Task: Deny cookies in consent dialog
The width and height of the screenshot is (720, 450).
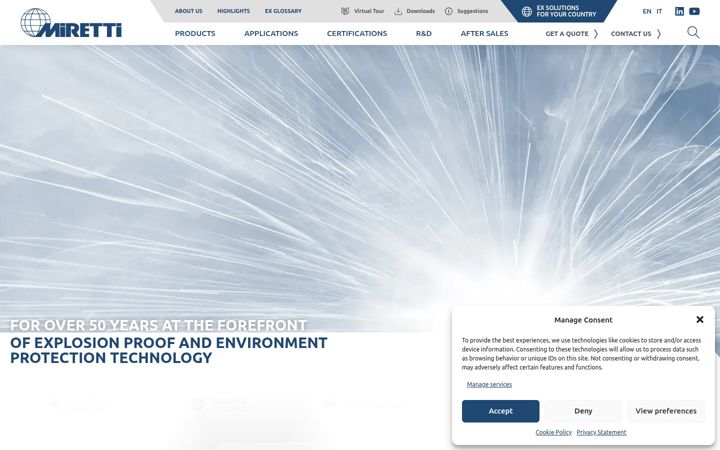Action: (x=583, y=411)
